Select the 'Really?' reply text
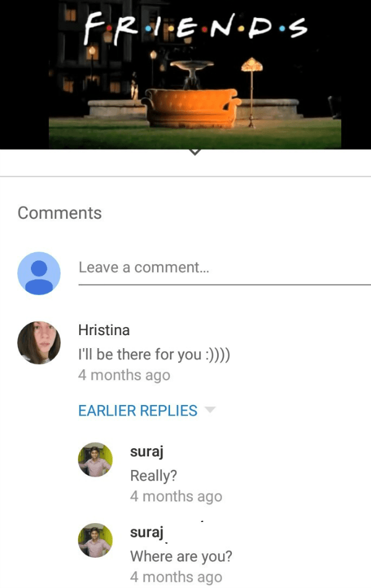Image resolution: width=371 pixels, height=588 pixels. [153, 475]
